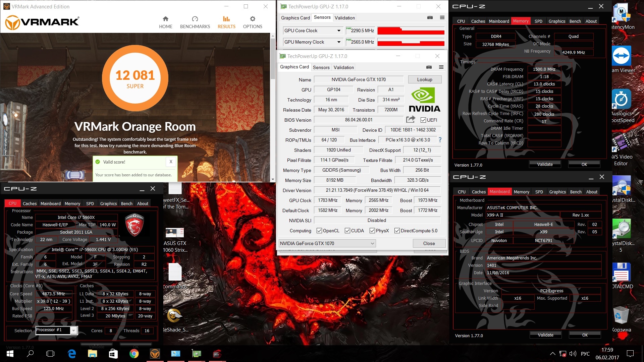Switch keyboard language РУС indicator
This screenshot has width=644, height=362.
(x=585, y=354)
